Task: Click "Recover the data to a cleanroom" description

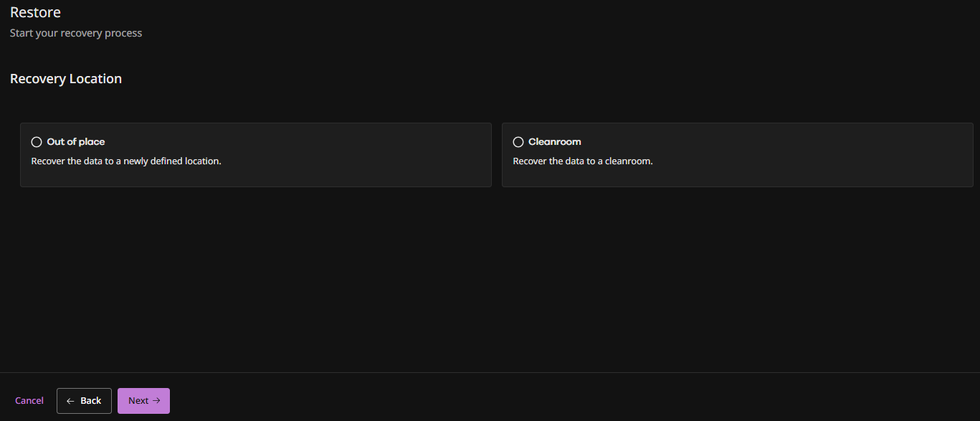Action: click(x=583, y=161)
